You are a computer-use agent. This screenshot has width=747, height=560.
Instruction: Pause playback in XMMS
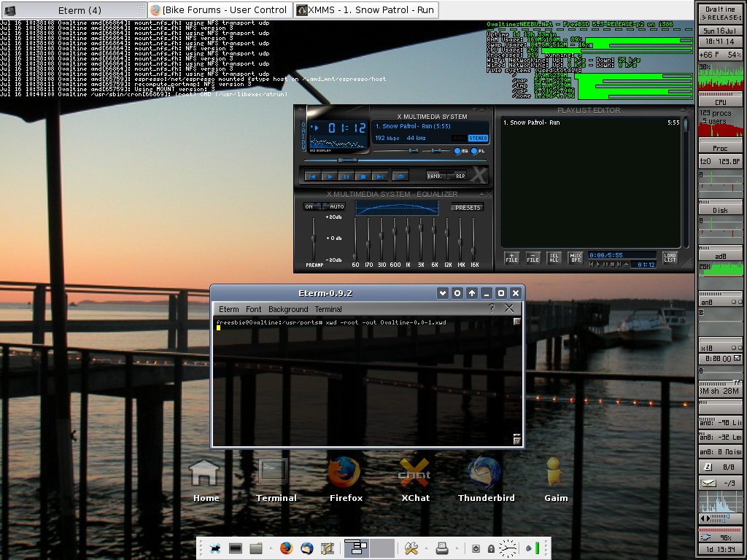(347, 176)
